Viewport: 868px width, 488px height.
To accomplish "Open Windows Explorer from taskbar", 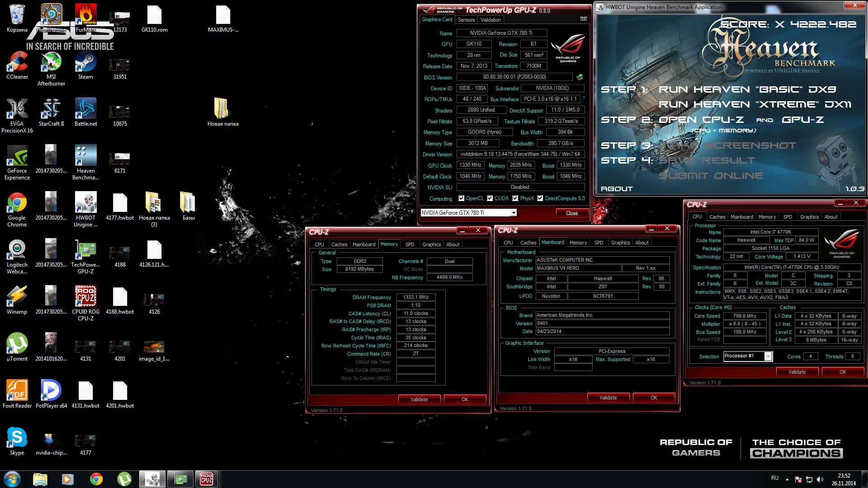I will 40,479.
